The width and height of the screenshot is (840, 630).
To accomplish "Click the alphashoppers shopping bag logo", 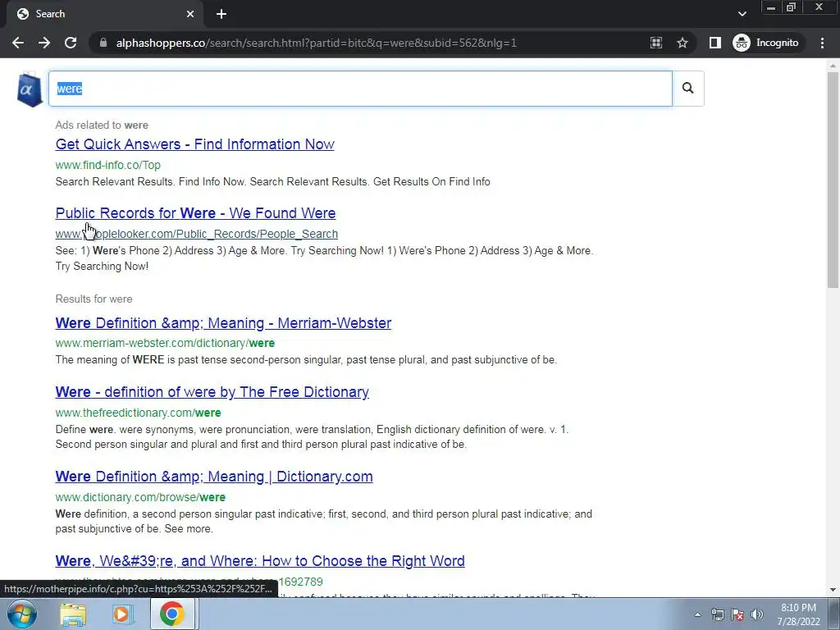I will tap(30, 90).
